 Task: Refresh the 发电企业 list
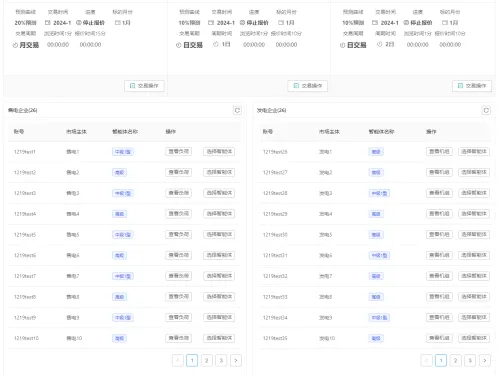(486, 110)
